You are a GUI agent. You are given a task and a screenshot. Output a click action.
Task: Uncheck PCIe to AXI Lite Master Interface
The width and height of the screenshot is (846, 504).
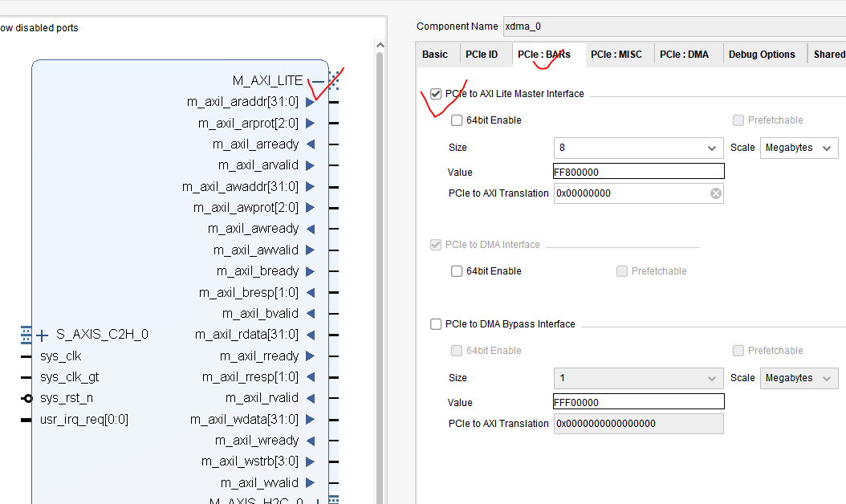(x=436, y=93)
